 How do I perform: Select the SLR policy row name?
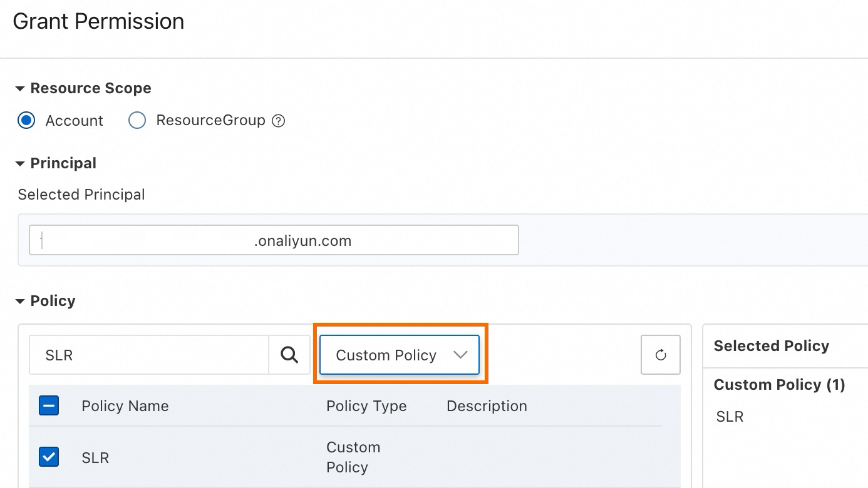(95, 457)
